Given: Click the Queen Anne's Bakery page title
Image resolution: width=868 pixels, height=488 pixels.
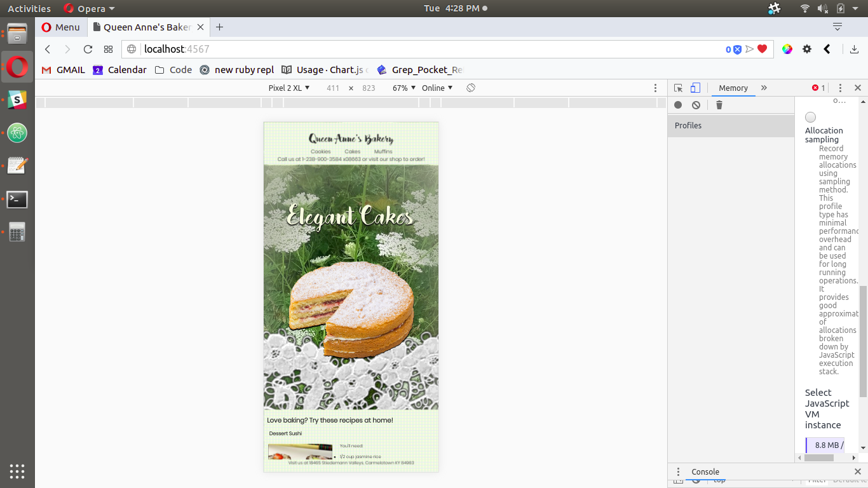Looking at the screenshot, I should (351, 139).
